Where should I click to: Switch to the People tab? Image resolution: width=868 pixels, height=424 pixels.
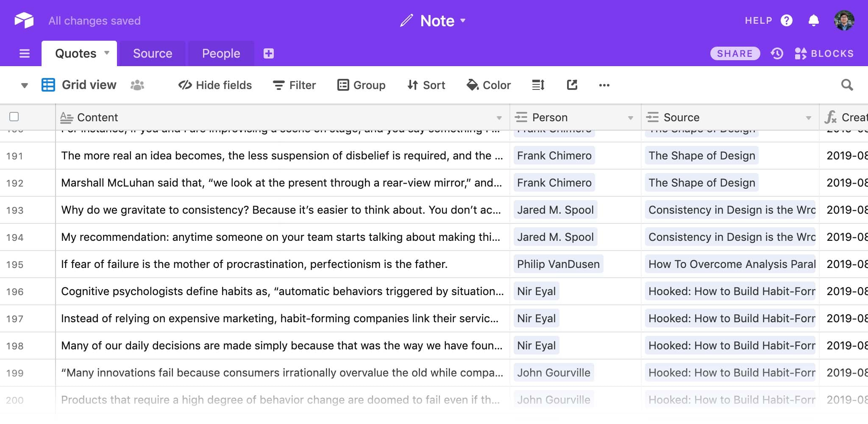click(221, 53)
